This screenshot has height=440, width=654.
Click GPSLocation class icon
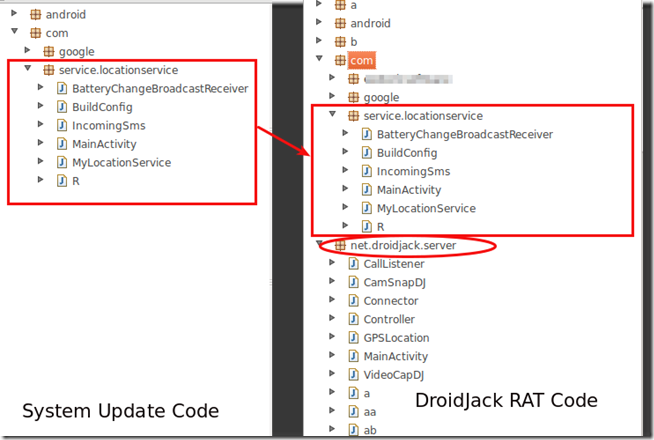(354, 338)
